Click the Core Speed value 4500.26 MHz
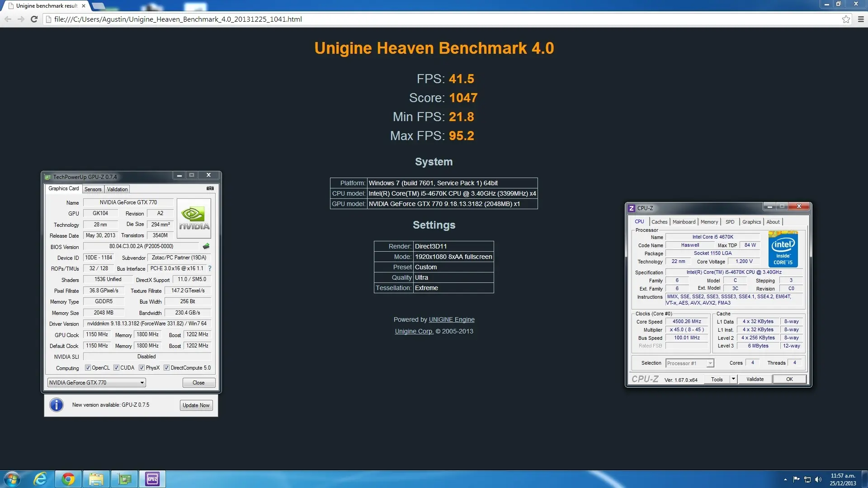 click(687, 322)
